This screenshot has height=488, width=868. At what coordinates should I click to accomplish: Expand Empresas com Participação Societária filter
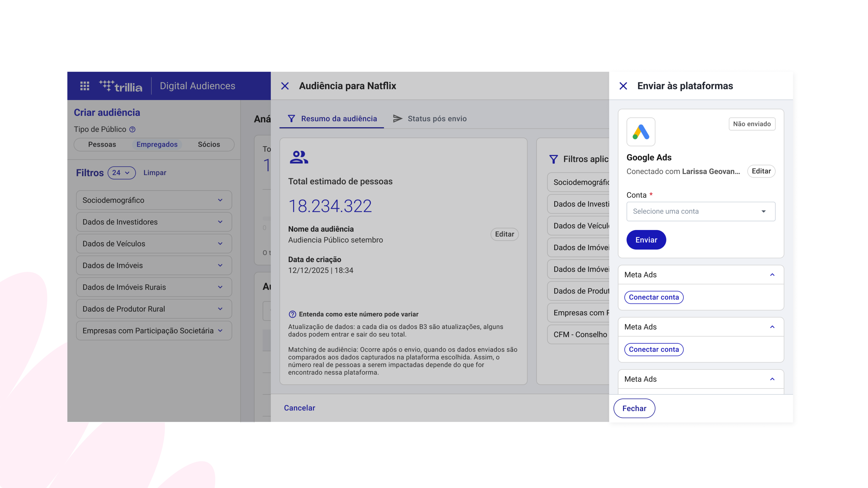click(x=154, y=331)
